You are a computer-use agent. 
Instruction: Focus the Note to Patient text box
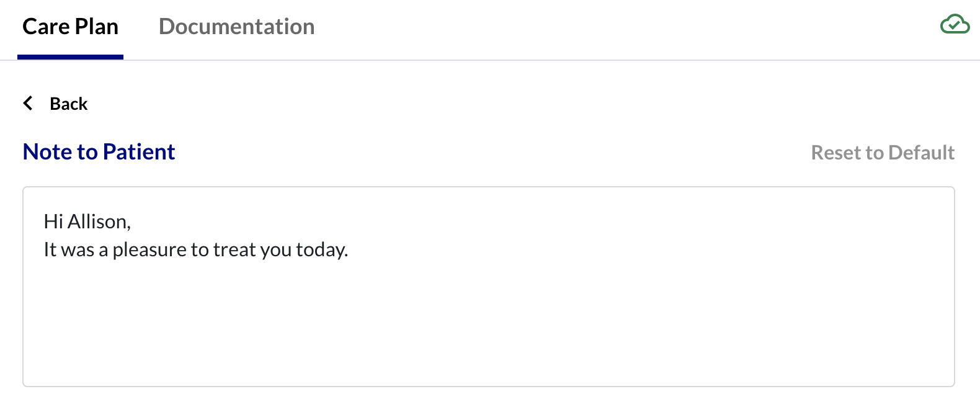(489, 287)
